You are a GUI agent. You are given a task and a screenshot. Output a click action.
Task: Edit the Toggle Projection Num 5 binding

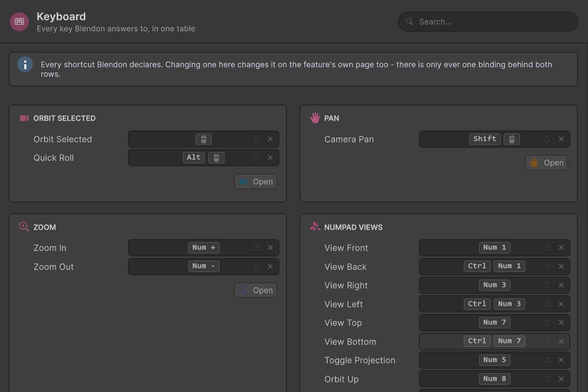(494, 360)
